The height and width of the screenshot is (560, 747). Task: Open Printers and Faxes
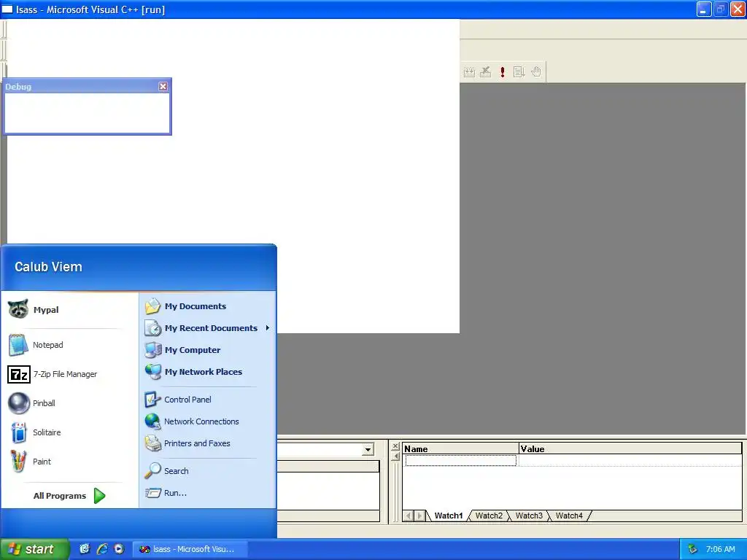pyautogui.click(x=208, y=443)
